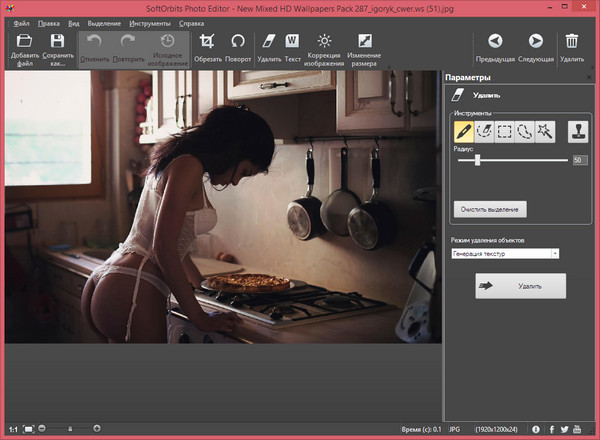The width and height of the screenshot is (600, 440).
Task: Click the Радиус slider handle
Action: click(x=477, y=159)
